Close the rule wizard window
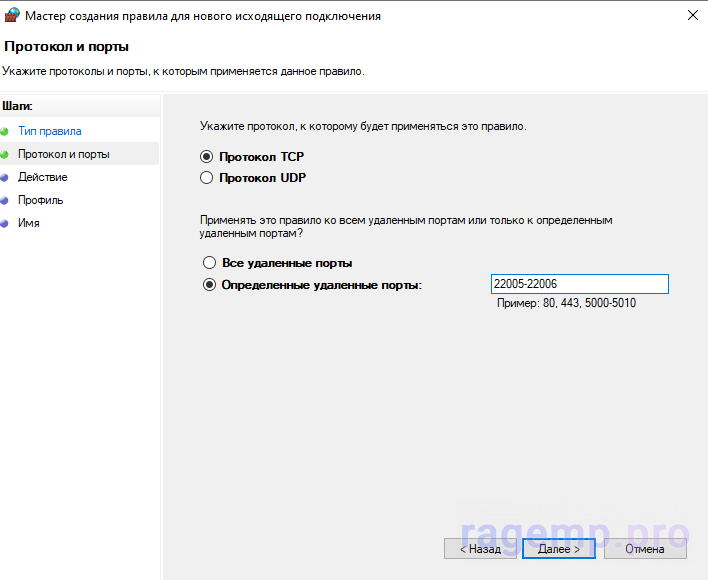 [693, 15]
